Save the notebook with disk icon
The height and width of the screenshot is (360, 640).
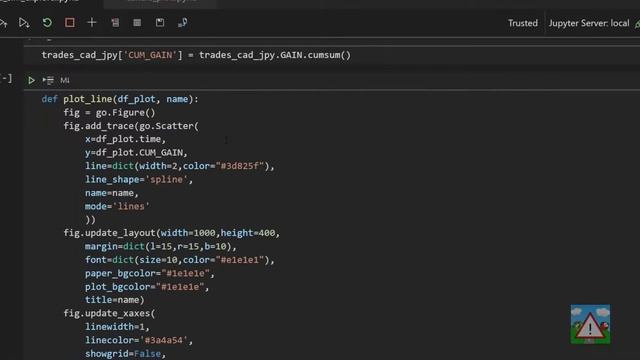(160, 22)
